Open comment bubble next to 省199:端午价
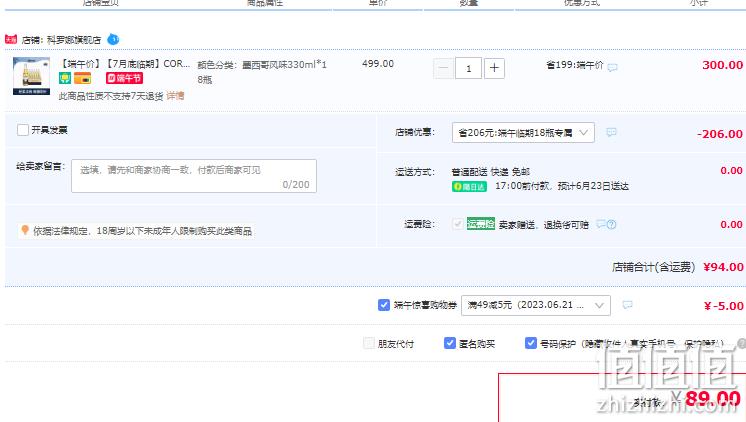This screenshot has width=746, height=422. (x=613, y=67)
